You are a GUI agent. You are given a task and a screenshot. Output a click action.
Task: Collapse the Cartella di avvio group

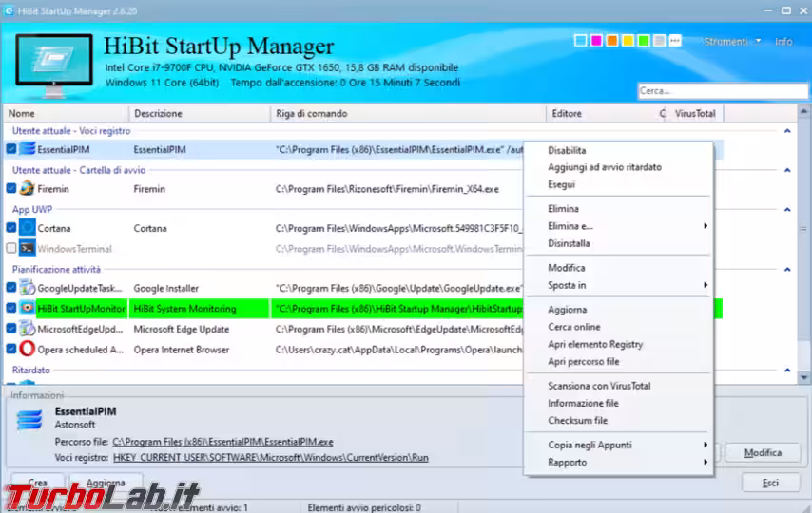[787, 170]
